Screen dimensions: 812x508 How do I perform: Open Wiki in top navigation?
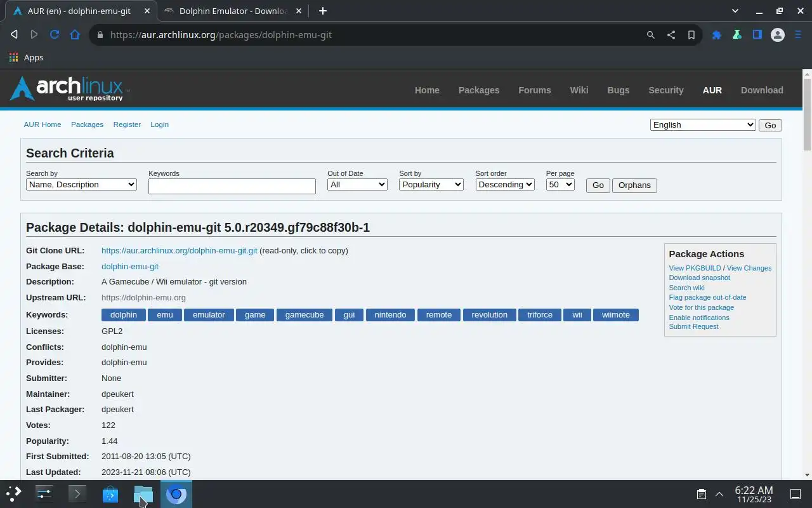click(x=579, y=90)
